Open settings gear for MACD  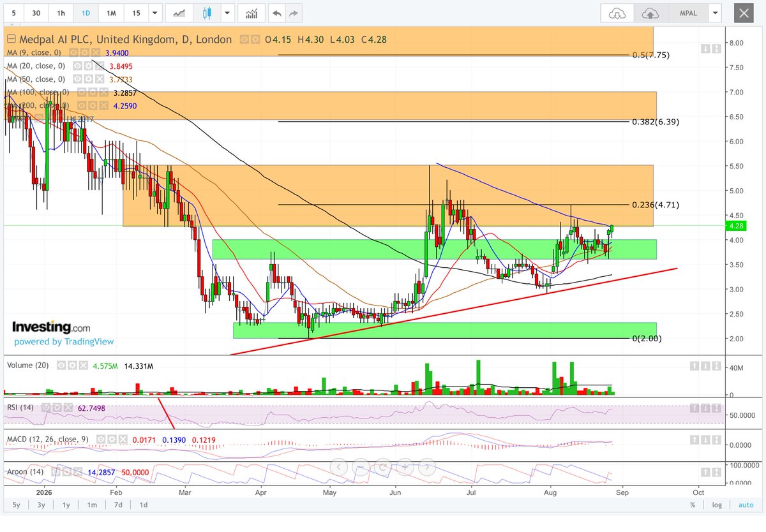pyautogui.click(x=110, y=440)
